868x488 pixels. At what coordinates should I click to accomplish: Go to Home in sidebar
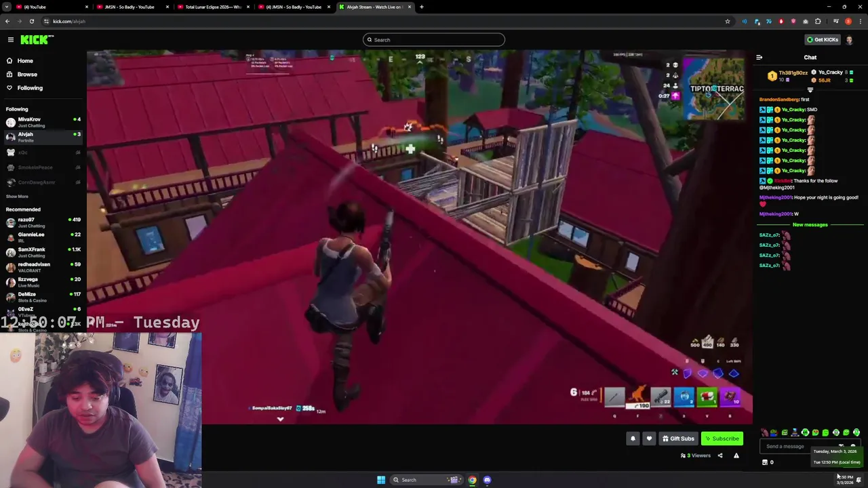coord(25,61)
